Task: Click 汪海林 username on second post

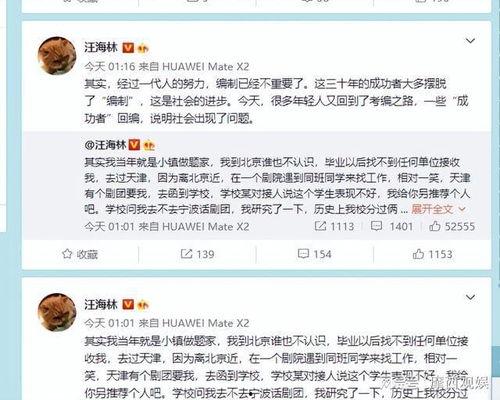Action: pos(101,304)
